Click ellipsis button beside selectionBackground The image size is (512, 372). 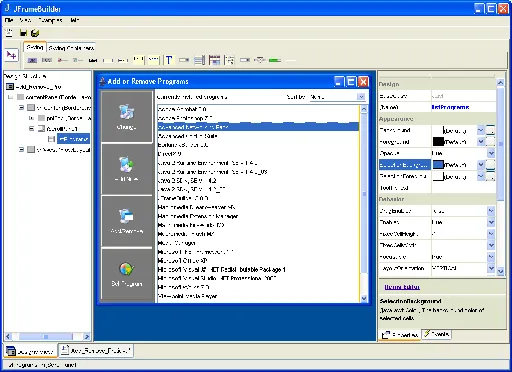coord(490,165)
